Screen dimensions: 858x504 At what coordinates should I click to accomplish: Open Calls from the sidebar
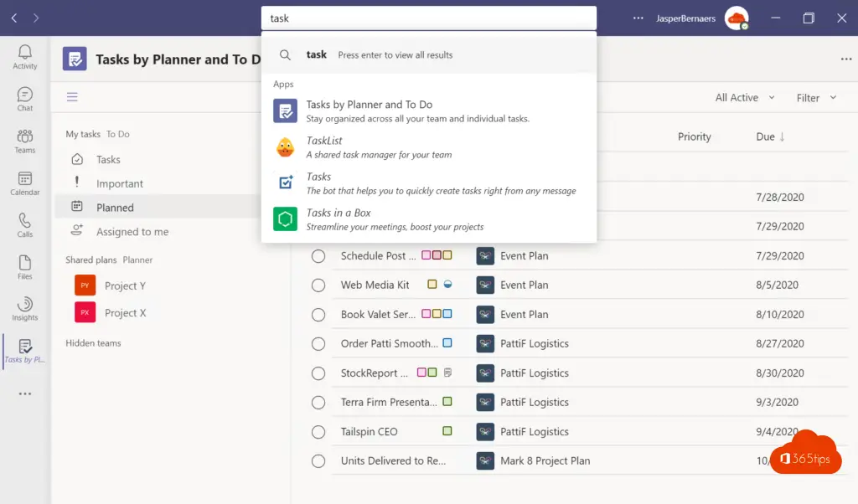[24, 225]
